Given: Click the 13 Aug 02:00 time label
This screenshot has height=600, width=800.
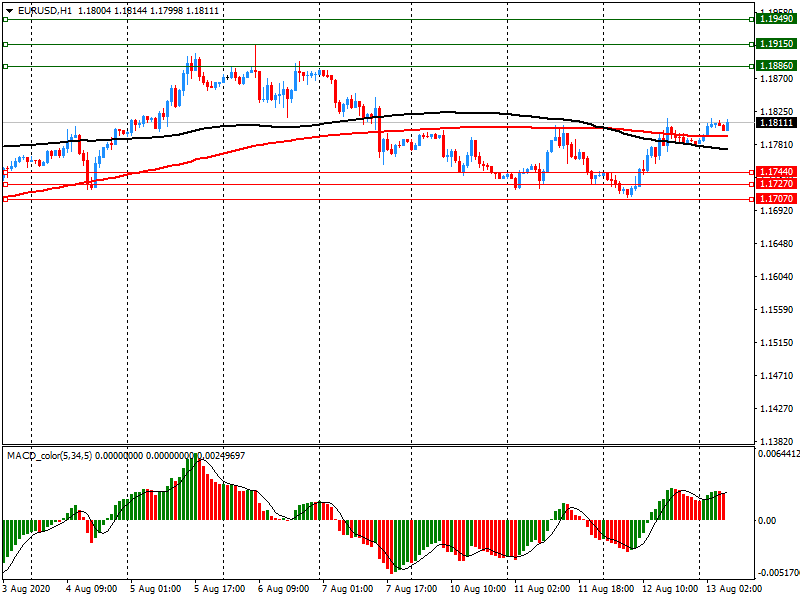Looking at the screenshot, I should pyautogui.click(x=734, y=589).
